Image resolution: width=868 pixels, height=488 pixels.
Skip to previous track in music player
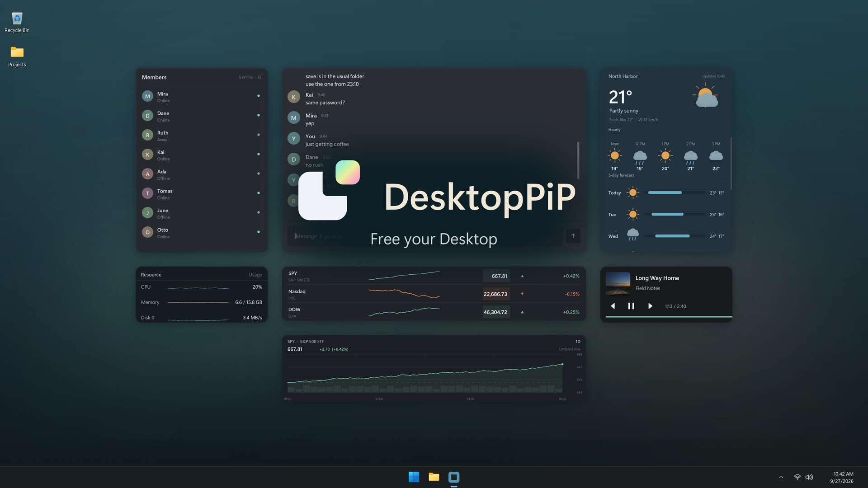pos(613,306)
